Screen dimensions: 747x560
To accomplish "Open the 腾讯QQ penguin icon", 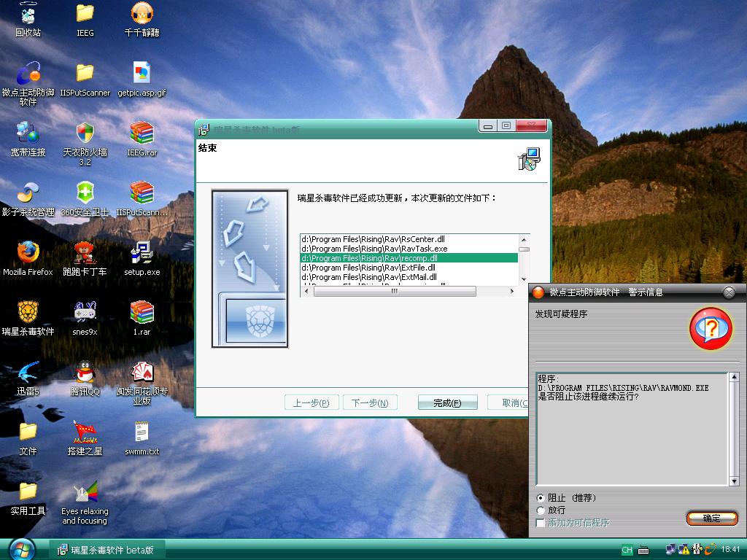I will (x=85, y=373).
